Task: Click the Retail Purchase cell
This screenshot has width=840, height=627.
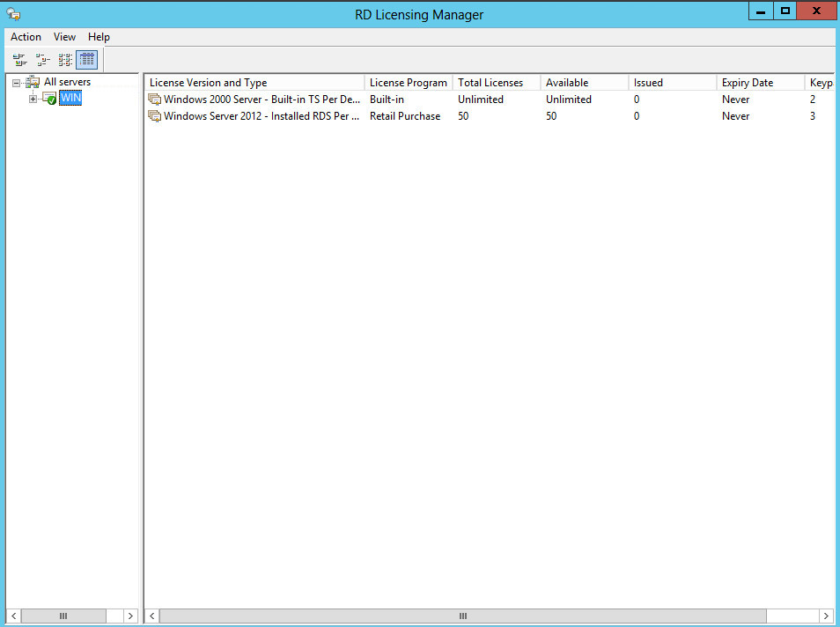Action: [405, 116]
